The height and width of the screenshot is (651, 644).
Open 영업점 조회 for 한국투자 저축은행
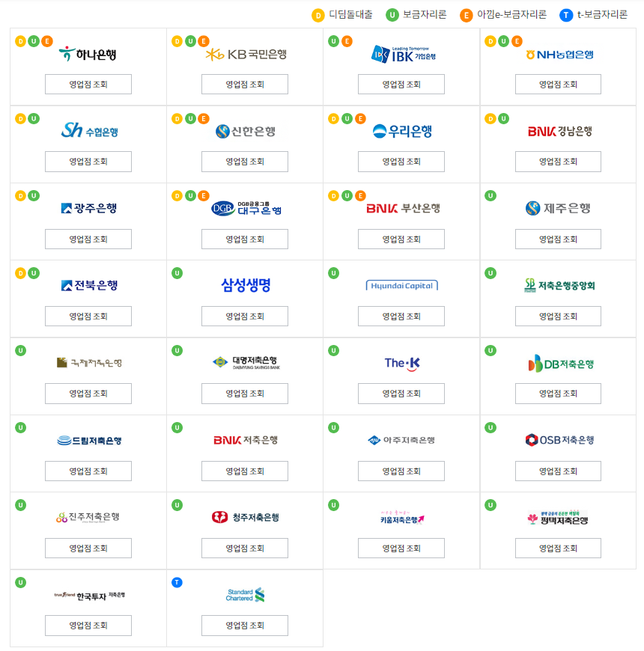tap(88, 626)
